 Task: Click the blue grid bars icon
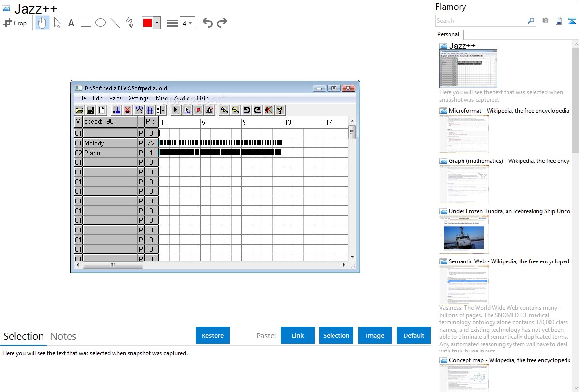(149, 110)
